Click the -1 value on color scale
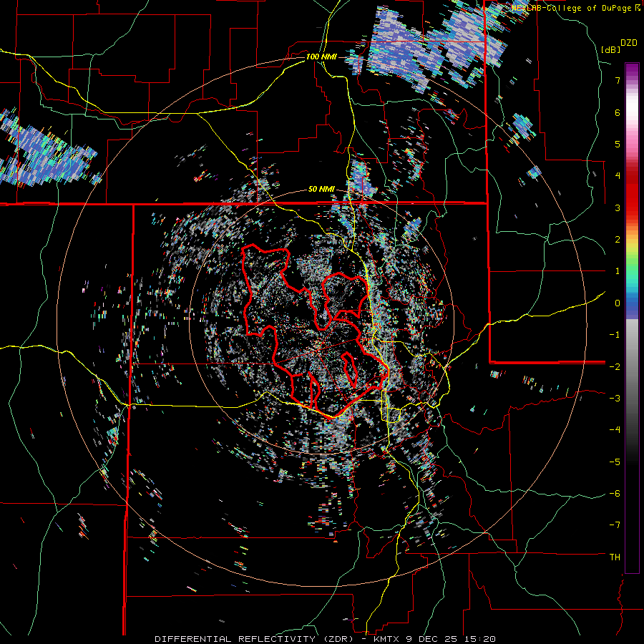This screenshot has height=644, width=644. coord(615,335)
